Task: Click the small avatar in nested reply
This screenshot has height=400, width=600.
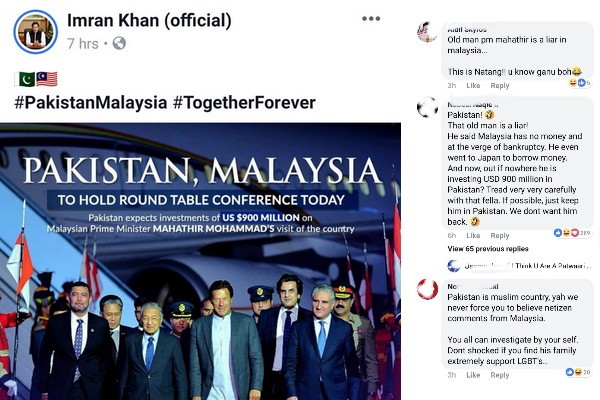Action: pyautogui.click(x=453, y=265)
